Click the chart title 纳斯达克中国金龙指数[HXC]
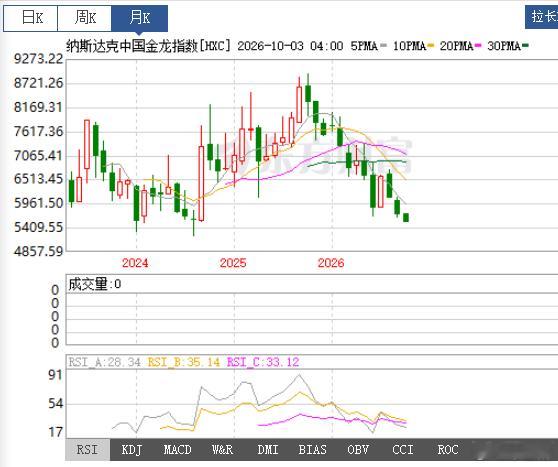Screen dimensions: 558x467 tap(148, 46)
